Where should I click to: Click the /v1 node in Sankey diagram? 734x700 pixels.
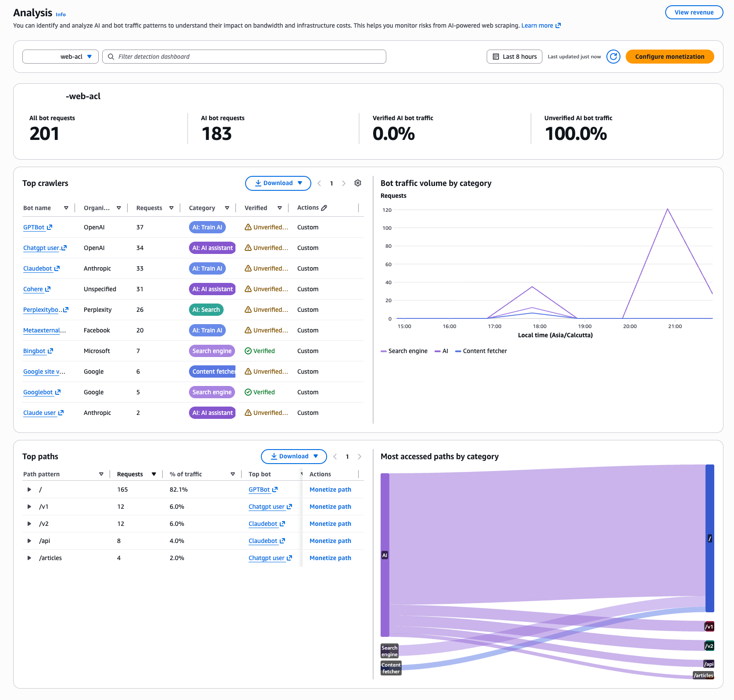(x=709, y=627)
